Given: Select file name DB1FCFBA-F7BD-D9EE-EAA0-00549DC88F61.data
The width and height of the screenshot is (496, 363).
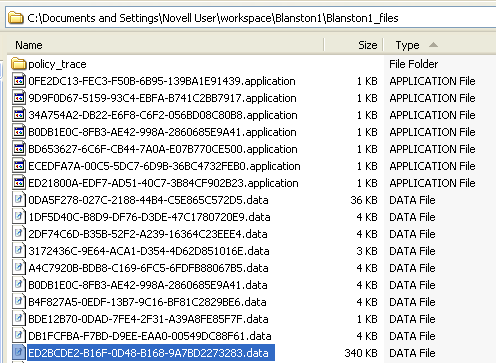Looking at the screenshot, I should click(x=150, y=336).
